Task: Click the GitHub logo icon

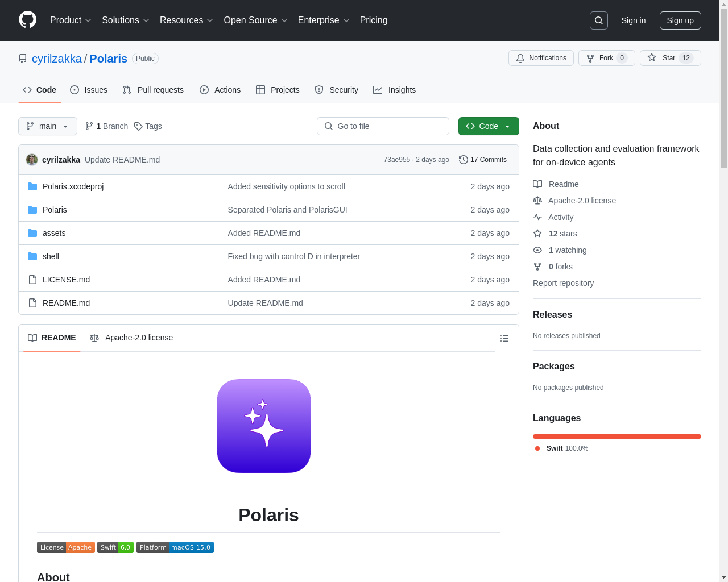Action: (28, 20)
